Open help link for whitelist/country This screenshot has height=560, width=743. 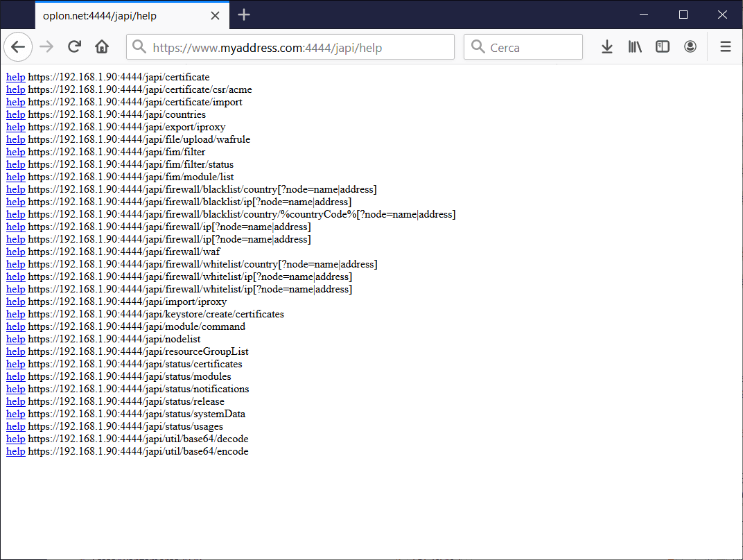coord(16,264)
